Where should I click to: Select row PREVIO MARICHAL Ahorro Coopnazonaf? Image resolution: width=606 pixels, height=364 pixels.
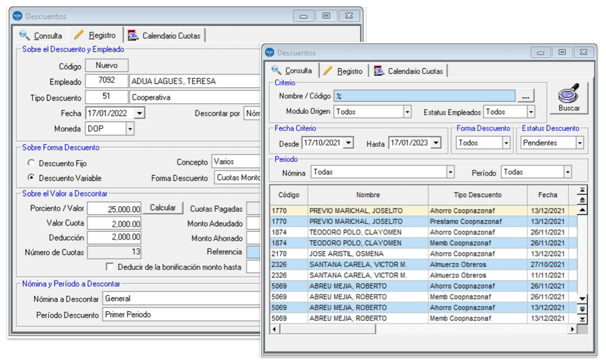(x=423, y=211)
